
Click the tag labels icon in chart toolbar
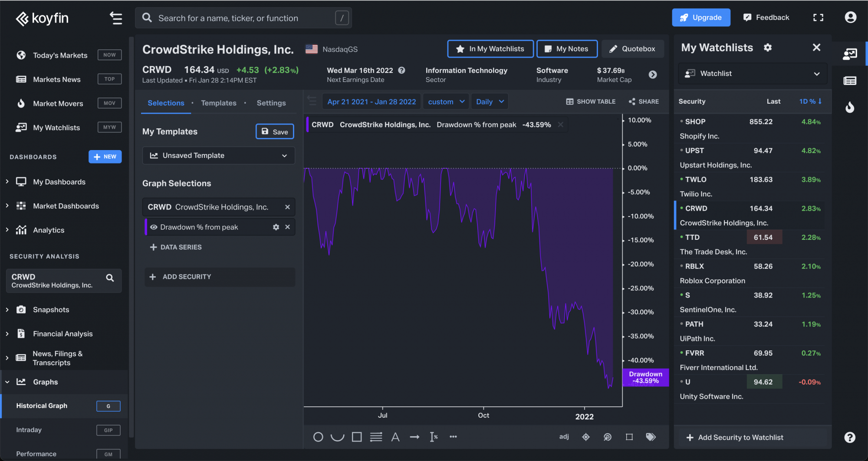651,437
